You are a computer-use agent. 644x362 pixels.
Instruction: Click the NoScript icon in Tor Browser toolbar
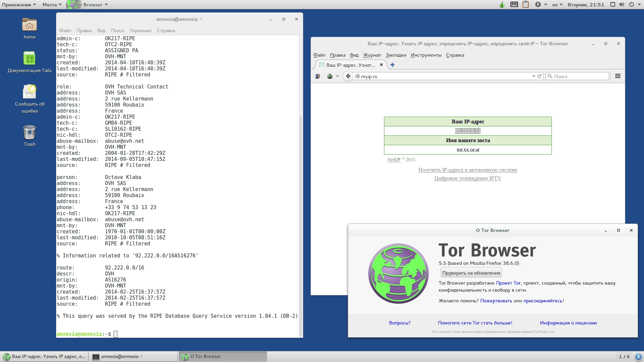(317, 76)
